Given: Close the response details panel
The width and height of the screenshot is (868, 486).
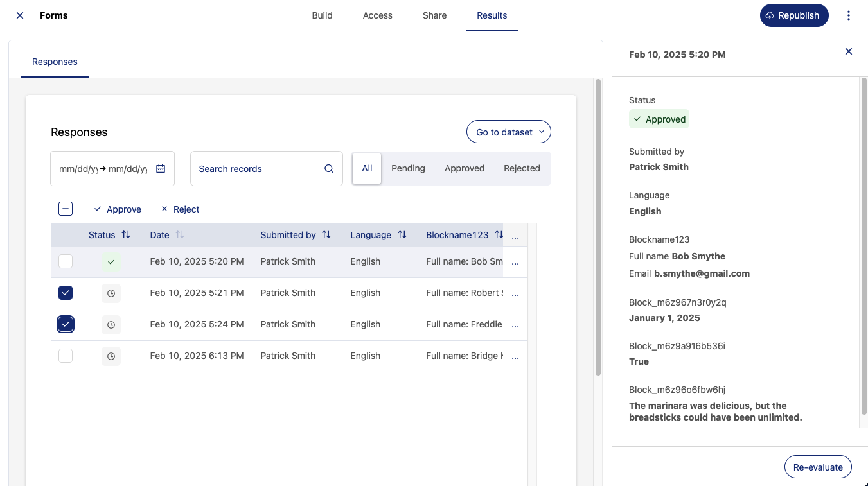Looking at the screenshot, I should [x=848, y=51].
